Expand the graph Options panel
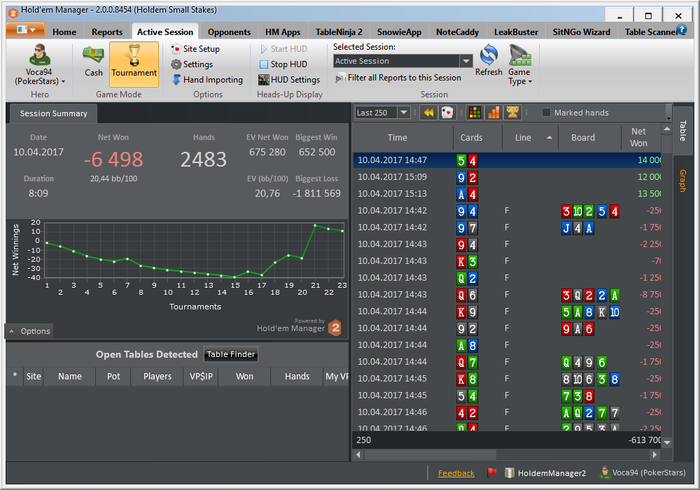This screenshot has width=700, height=490. point(29,331)
